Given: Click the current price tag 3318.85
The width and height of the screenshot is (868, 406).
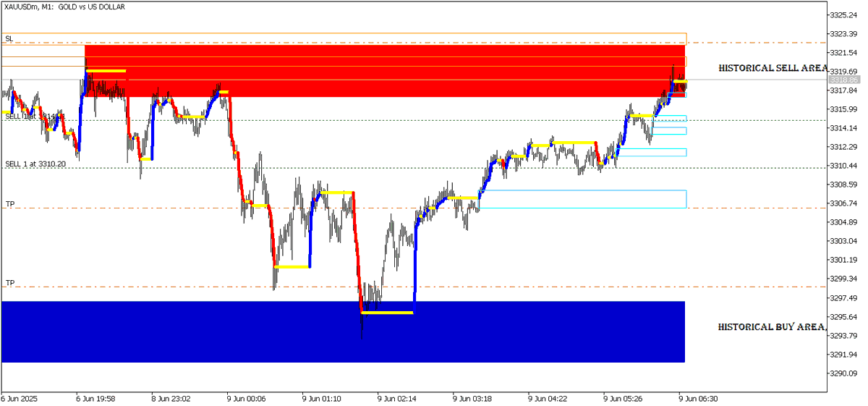Looking at the screenshot, I should pyautogui.click(x=844, y=80).
